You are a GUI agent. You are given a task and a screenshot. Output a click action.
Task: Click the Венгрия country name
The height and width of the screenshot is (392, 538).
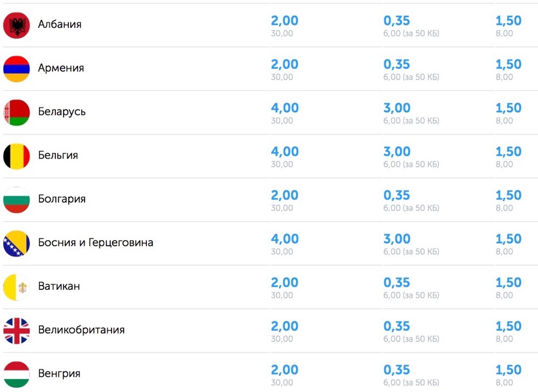pyautogui.click(x=59, y=374)
